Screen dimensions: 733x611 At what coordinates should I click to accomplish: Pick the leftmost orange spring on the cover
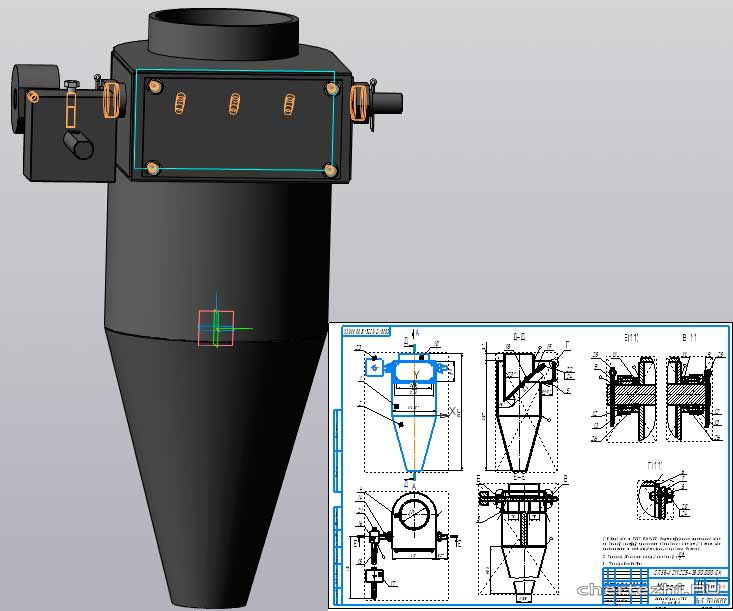point(181,102)
